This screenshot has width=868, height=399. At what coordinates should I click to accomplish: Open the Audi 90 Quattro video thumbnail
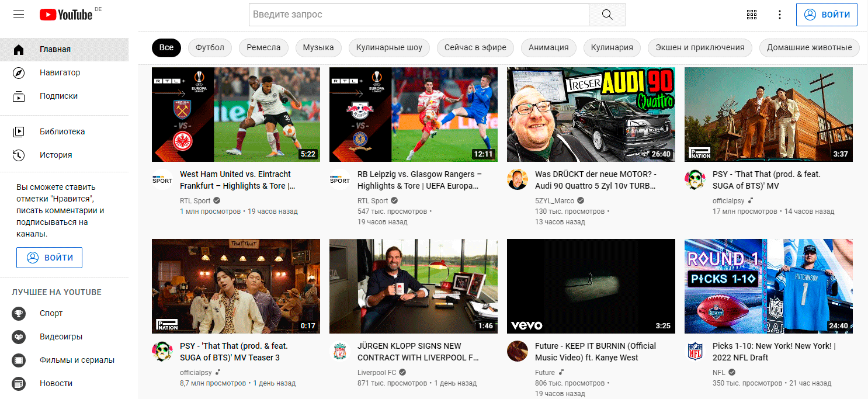pyautogui.click(x=591, y=115)
